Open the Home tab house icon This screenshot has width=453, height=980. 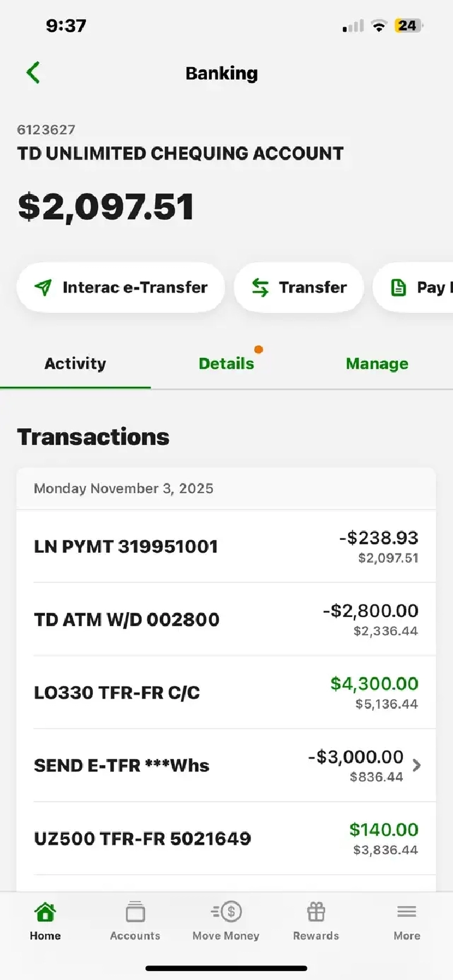pyautogui.click(x=45, y=912)
